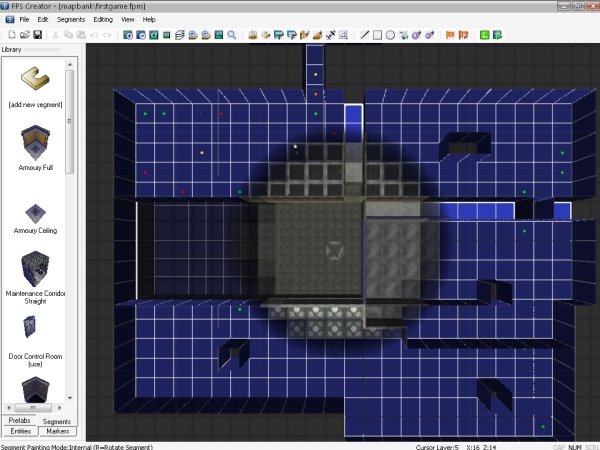The width and height of the screenshot is (600, 450).
Task: Select the Armoury Ceiling segment
Action: 35,218
